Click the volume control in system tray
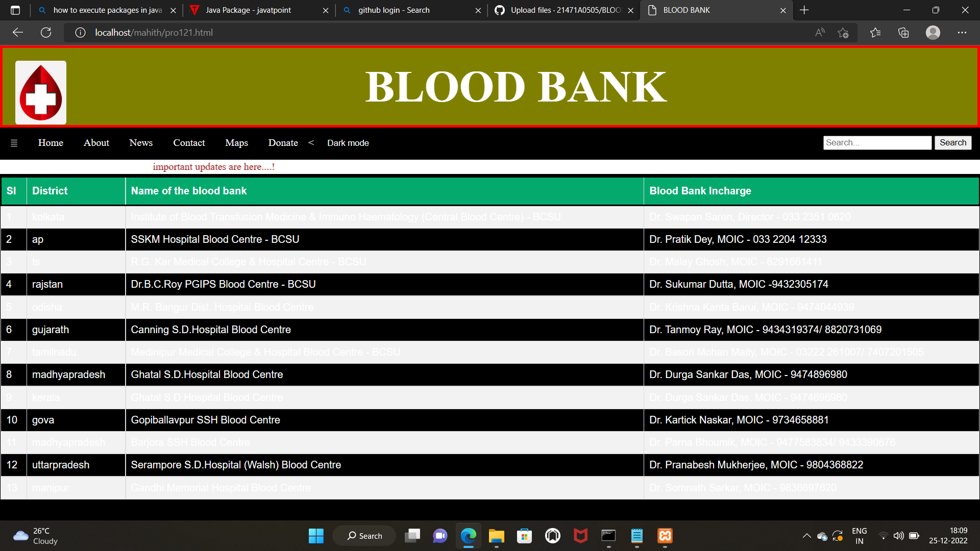 coord(899,536)
